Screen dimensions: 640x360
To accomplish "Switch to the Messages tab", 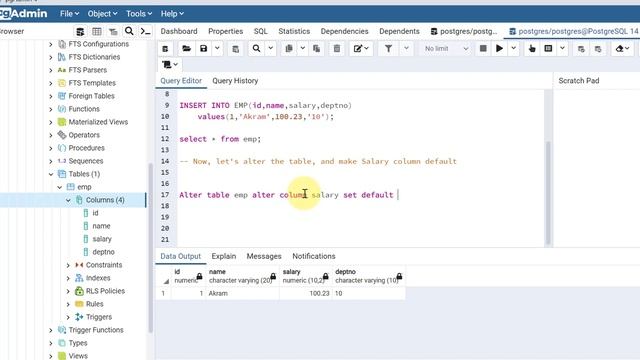I will coord(264,256).
